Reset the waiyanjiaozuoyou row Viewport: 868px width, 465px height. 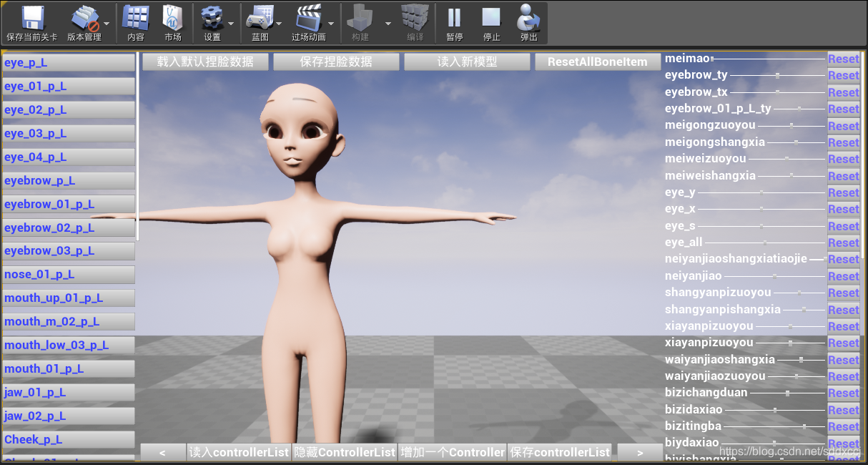point(844,376)
